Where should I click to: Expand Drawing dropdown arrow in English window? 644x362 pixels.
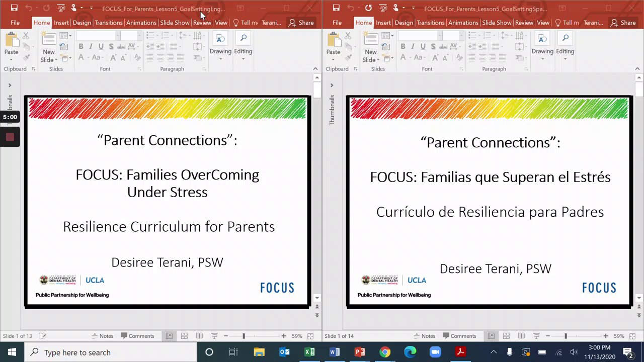point(220,59)
